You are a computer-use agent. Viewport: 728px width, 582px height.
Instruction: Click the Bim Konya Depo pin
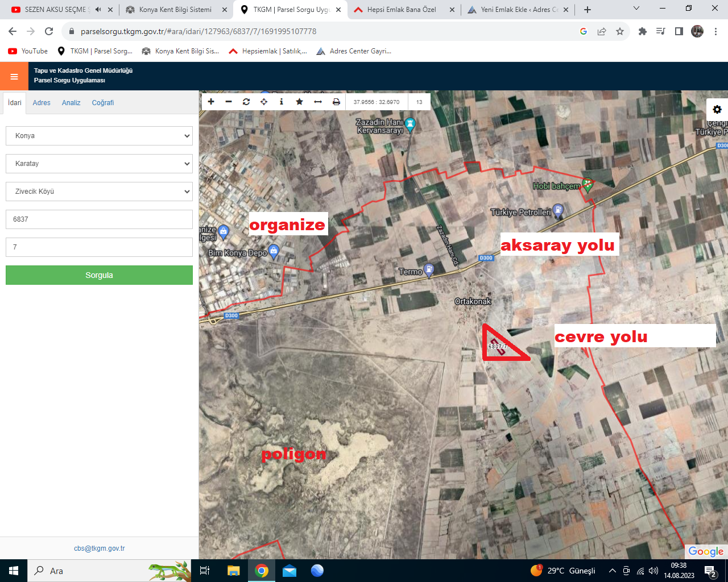pos(274,251)
